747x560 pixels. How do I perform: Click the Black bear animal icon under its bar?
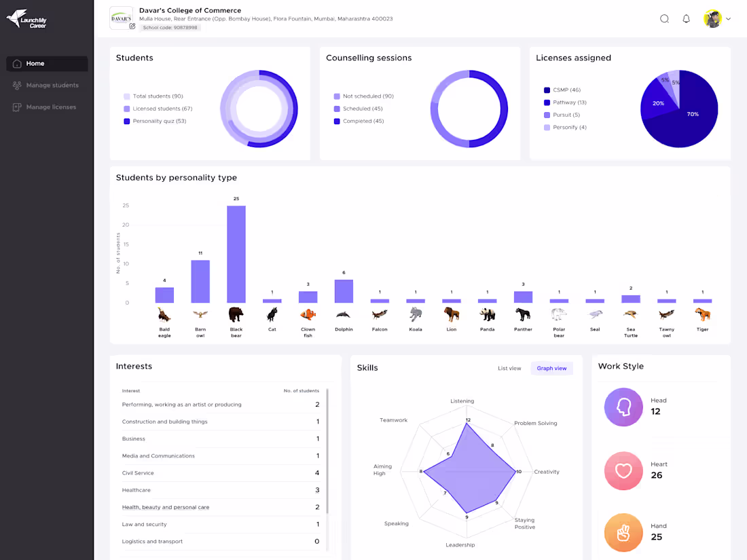coord(236,314)
